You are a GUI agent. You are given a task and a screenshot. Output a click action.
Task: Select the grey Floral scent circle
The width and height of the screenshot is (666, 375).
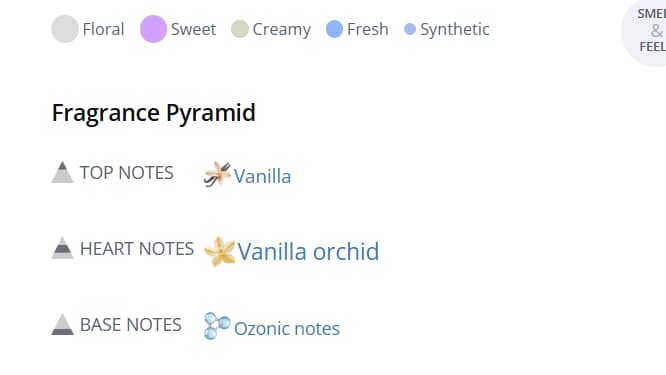point(65,29)
